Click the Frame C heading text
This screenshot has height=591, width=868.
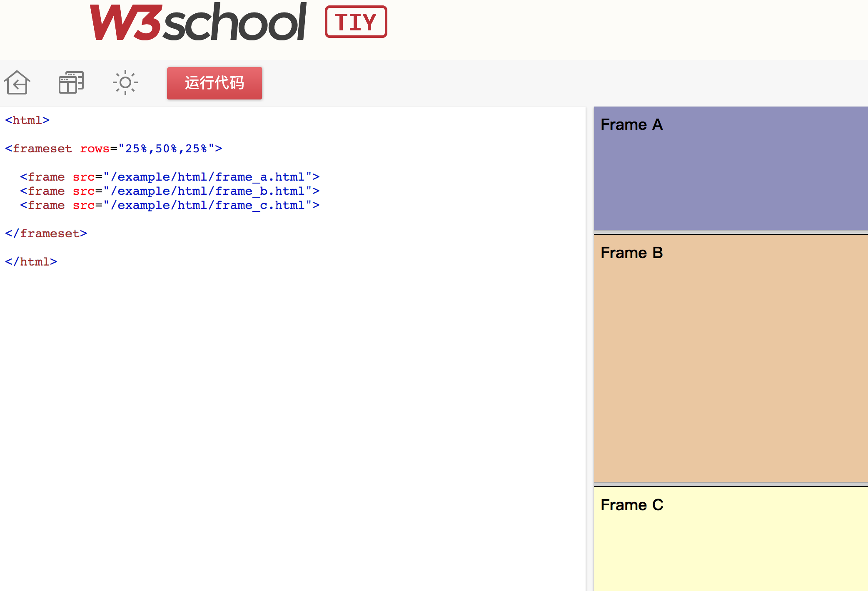click(x=631, y=505)
